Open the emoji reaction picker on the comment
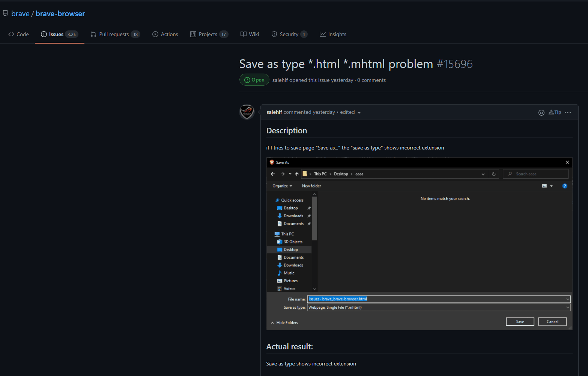The image size is (588, 376). click(541, 112)
